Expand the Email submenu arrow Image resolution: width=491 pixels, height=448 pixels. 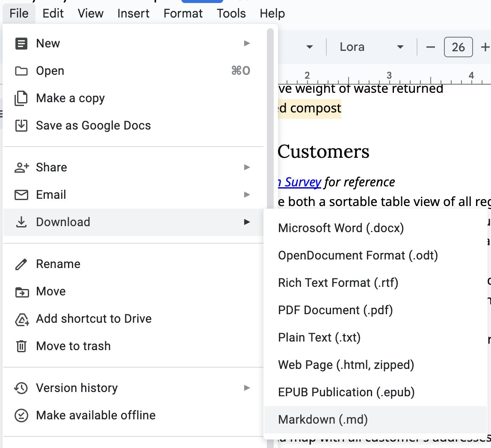(x=247, y=195)
